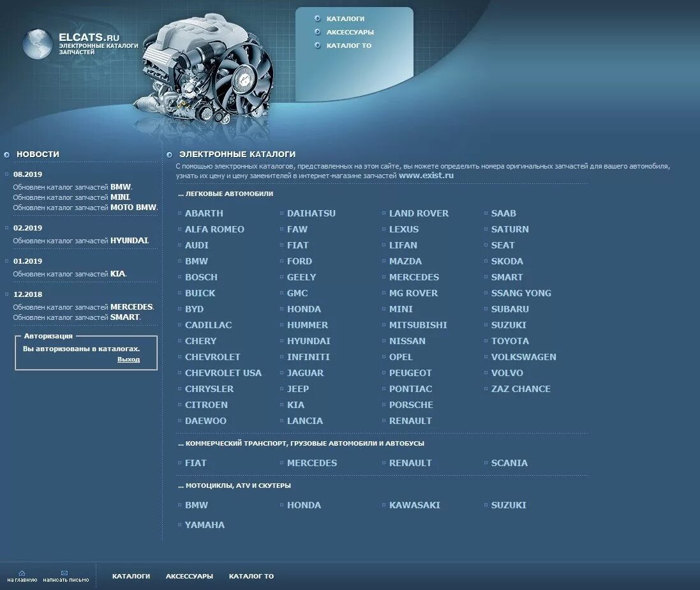Open the MOTO BMW news link
This screenshot has height=590, width=700.
point(134,208)
